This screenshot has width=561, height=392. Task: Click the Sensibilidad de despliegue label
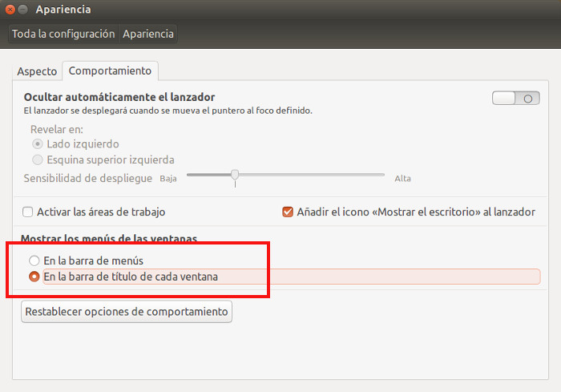click(88, 178)
